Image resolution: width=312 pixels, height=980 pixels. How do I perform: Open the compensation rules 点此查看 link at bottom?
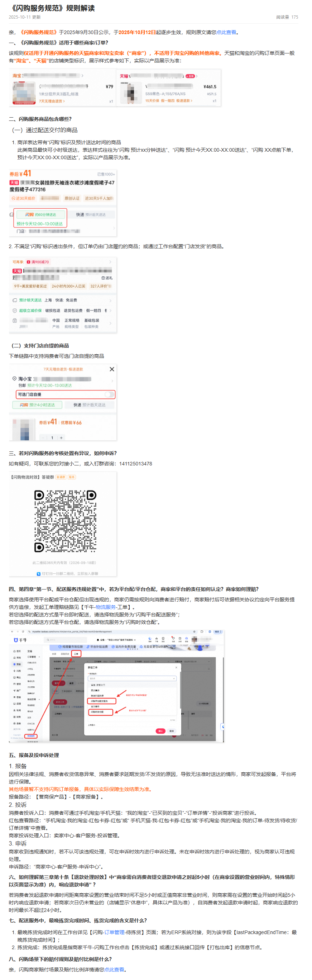pyautogui.click(x=114, y=969)
